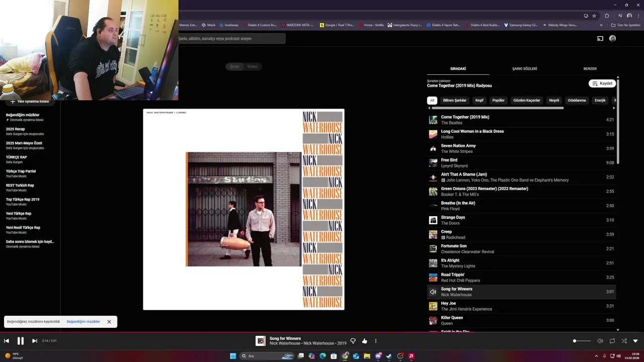Select the Popüler filter chip

coord(498,100)
